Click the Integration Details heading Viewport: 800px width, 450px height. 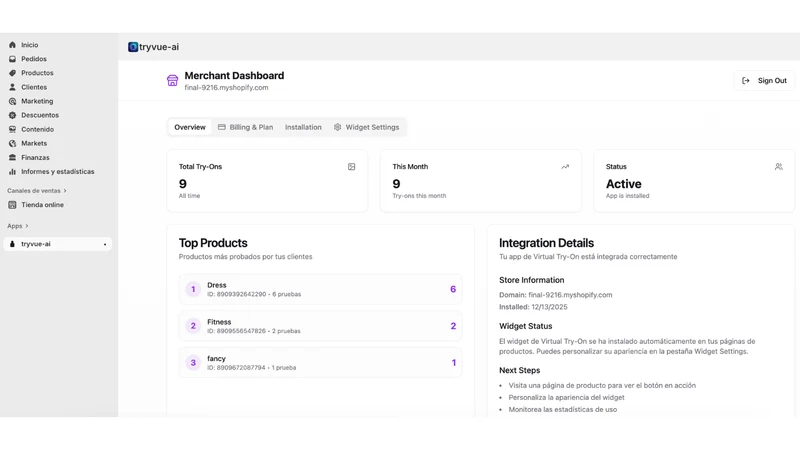pos(546,243)
